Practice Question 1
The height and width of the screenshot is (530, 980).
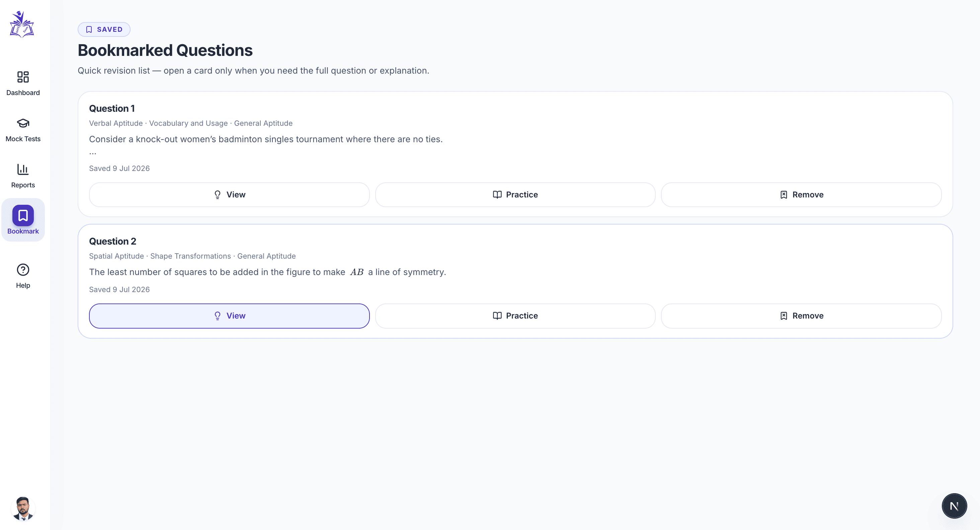pyautogui.click(x=515, y=195)
